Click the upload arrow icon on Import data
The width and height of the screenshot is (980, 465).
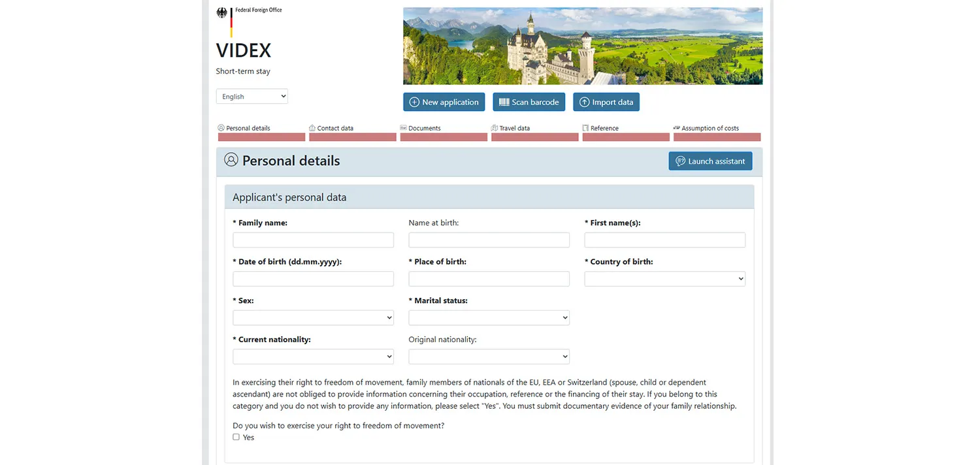click(x=584, y=102)
